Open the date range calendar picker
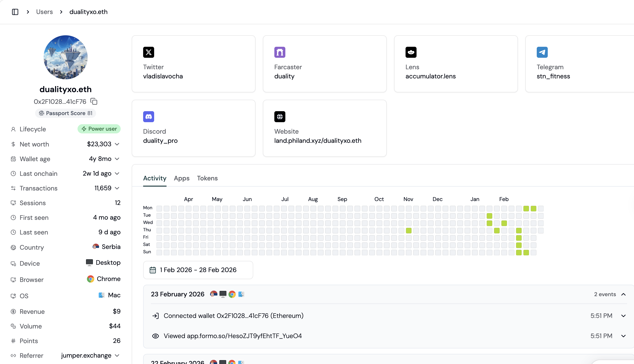Viewport: 634px width, 364px height. pos(198,270)
